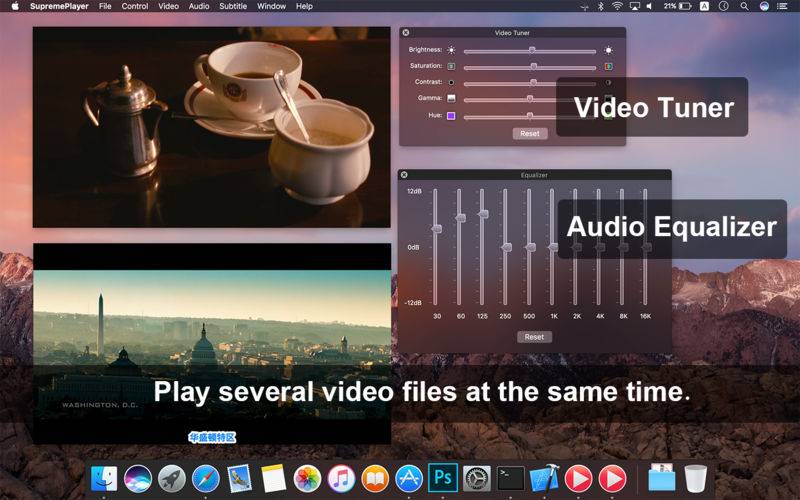Open Photoshop from the dock
Viewport: 800px width, 500px height.
coord(442,478)
